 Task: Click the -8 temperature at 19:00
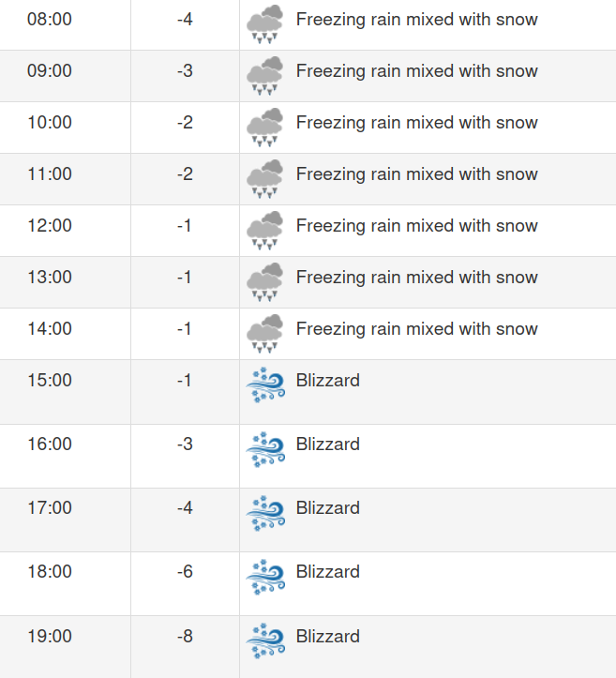pyautogui.click(x=185, y=637)
